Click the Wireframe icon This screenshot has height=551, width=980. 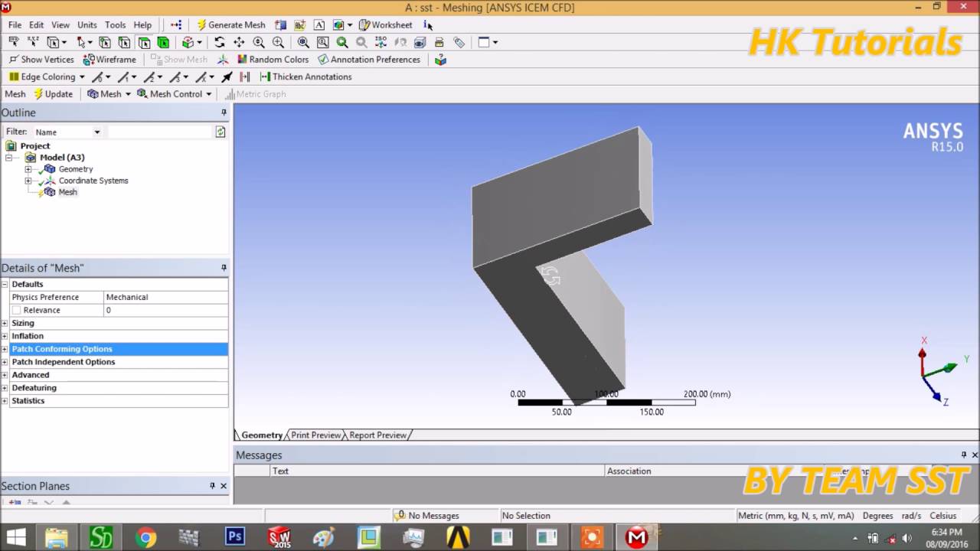click(89, 59)
